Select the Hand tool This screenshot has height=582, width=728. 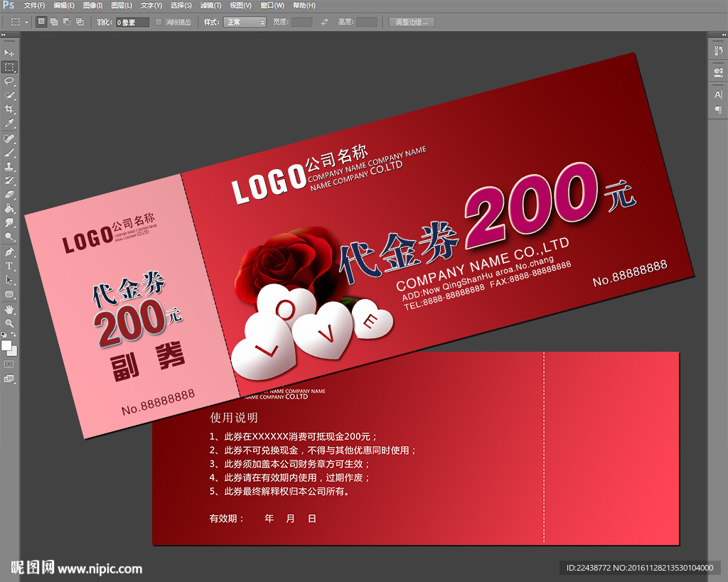click(x=9, y=310)
